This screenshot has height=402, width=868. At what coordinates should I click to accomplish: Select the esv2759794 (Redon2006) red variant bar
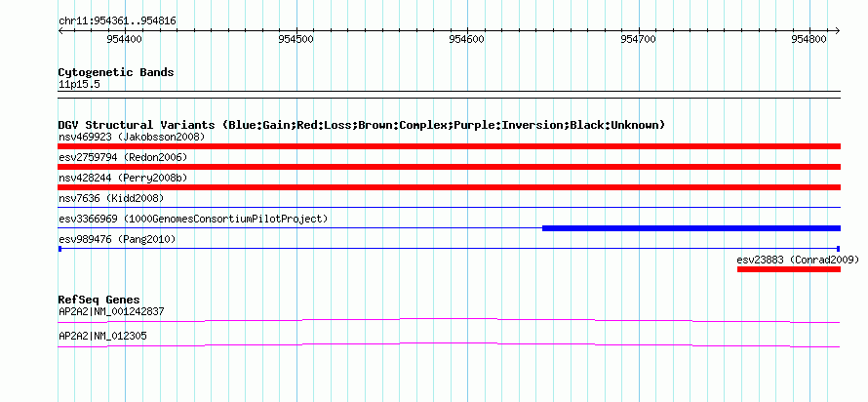(449, 167)
